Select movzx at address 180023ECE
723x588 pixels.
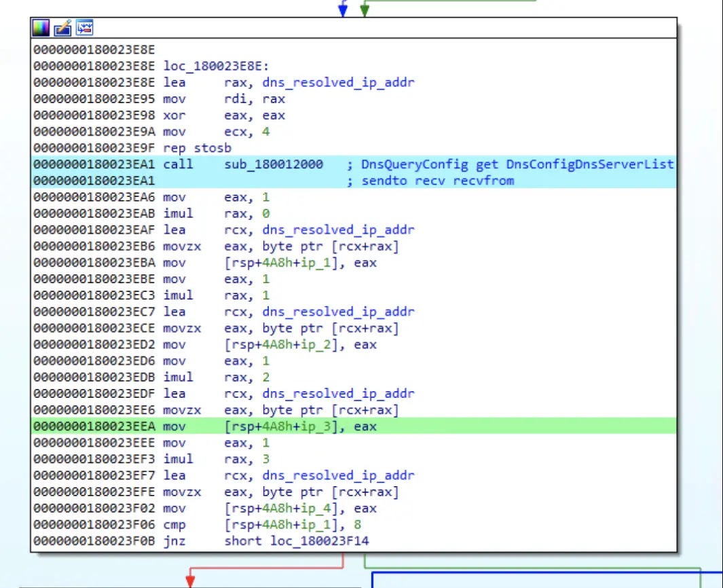(x=281, y=328)
